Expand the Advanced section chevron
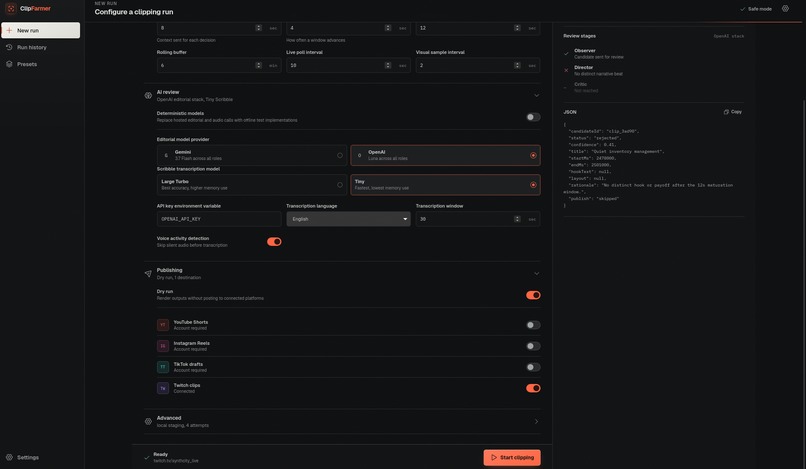The image size is (806, 469). click(x=536, y=422)
